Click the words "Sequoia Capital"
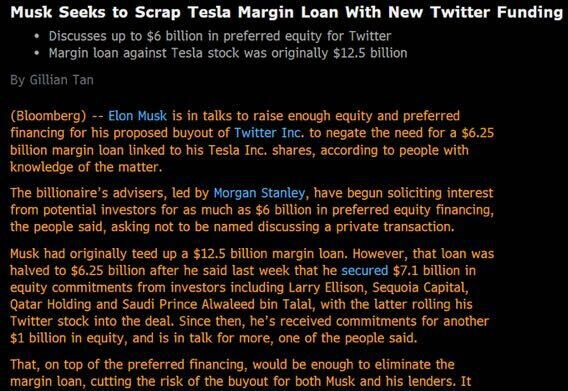This screenshot has height=391, width=568. pyautogui.click(x=420, y=288)
